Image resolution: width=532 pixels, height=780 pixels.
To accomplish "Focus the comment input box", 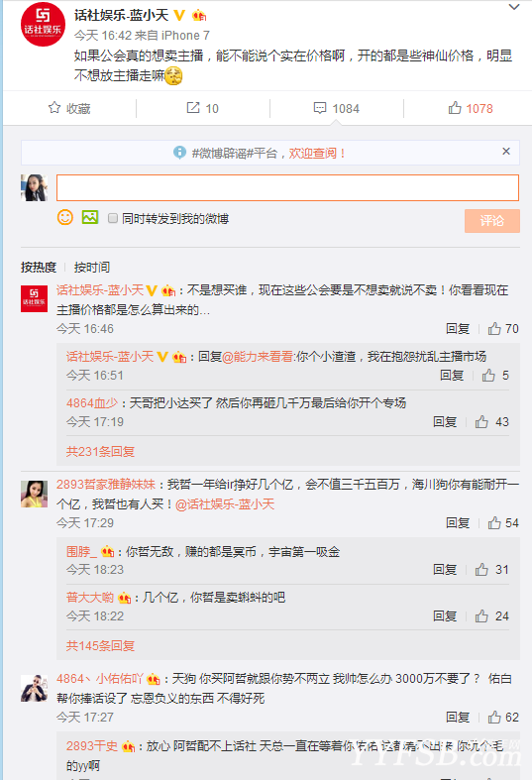I will coord(287,187).
